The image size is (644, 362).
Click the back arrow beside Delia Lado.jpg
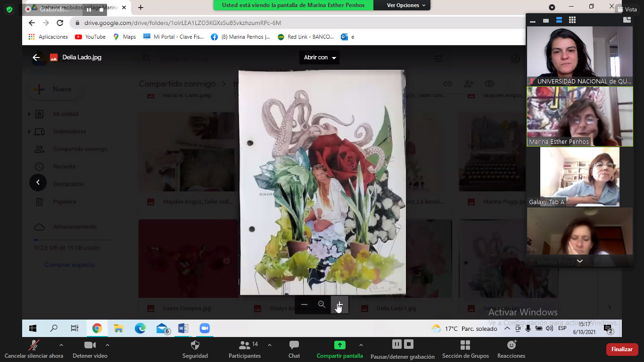click(36, 58)
